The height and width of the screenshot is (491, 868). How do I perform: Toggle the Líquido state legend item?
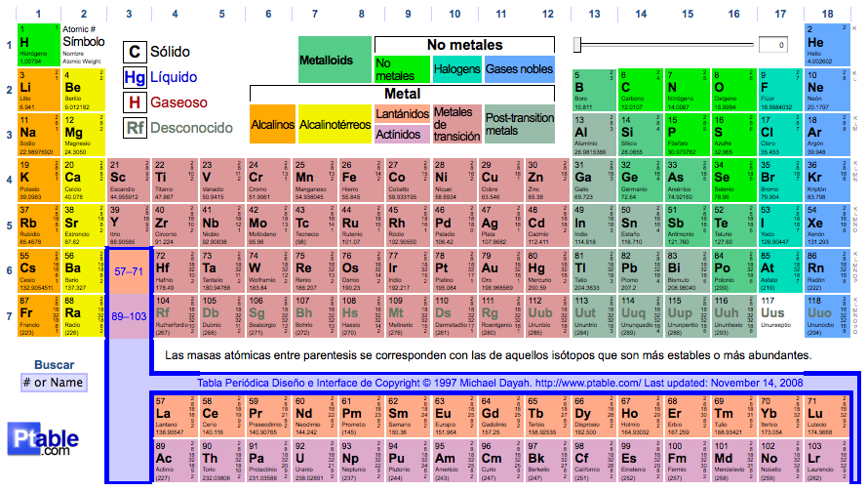161,77
